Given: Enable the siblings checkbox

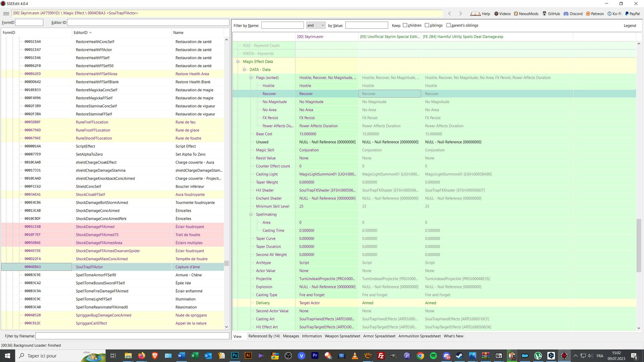Looking at the screenshot, I should [x=427, y=25].
